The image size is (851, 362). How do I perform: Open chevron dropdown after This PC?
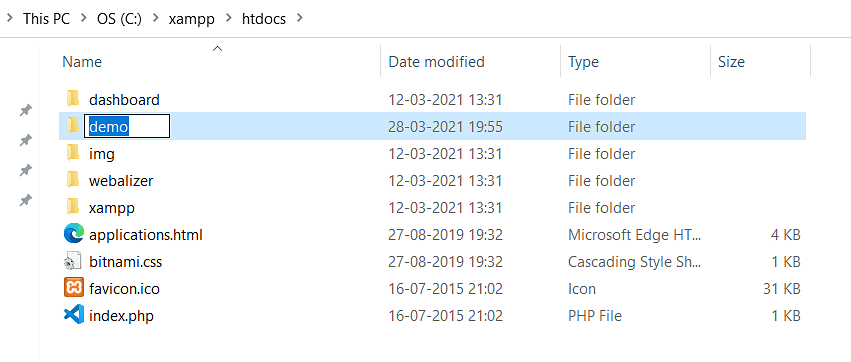point(83,18)
